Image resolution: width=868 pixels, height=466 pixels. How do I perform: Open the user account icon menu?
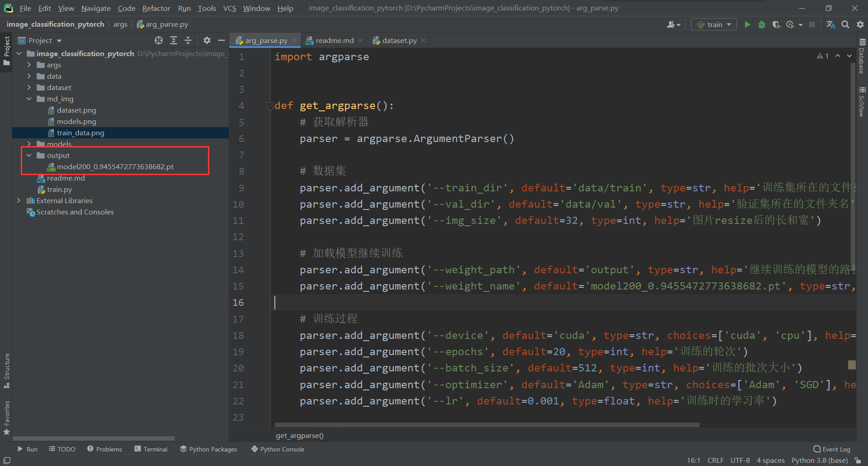tap(674, 24)
